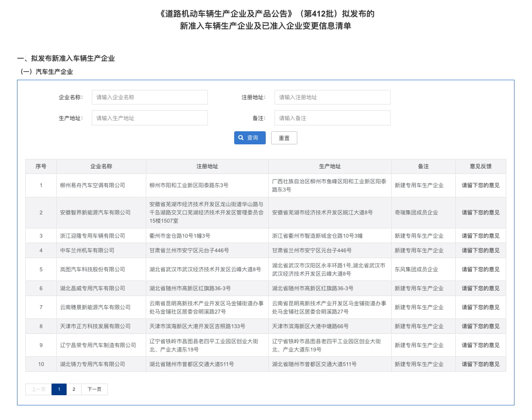Click registration address 湖北省武汉市武汉经济技术开发区云峰大道8号

click(205, 270)
